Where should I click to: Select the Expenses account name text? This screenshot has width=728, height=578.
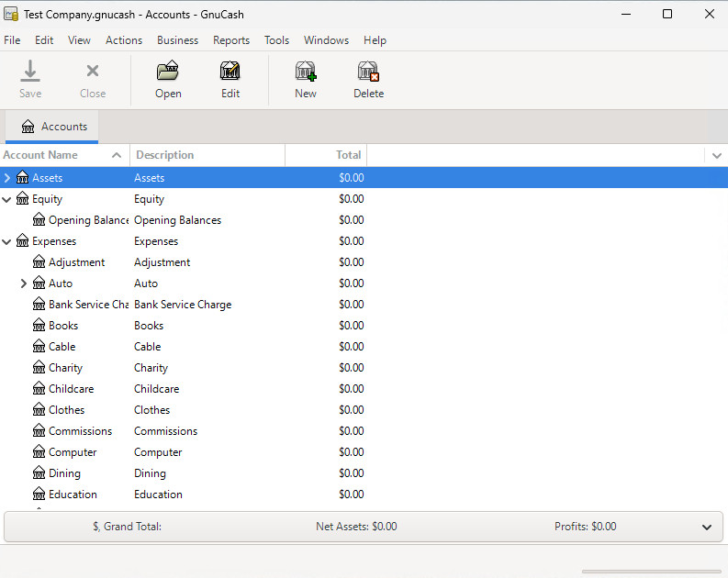54,241
